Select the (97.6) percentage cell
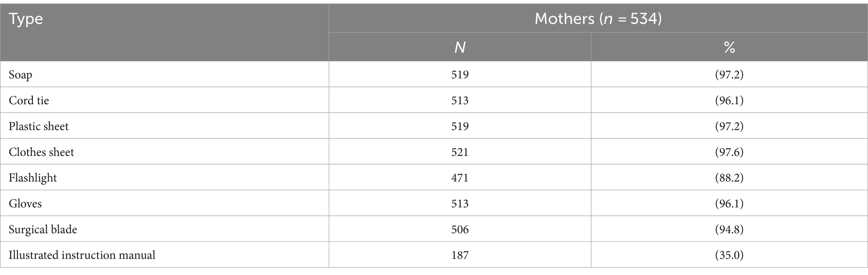 [729, 152]
